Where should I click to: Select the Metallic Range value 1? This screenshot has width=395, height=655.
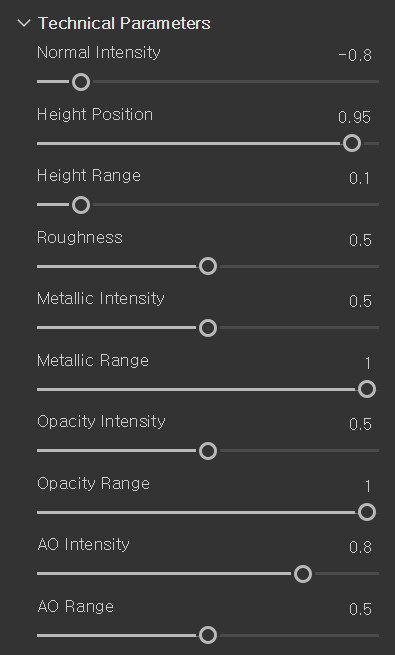tap(367, 363)
